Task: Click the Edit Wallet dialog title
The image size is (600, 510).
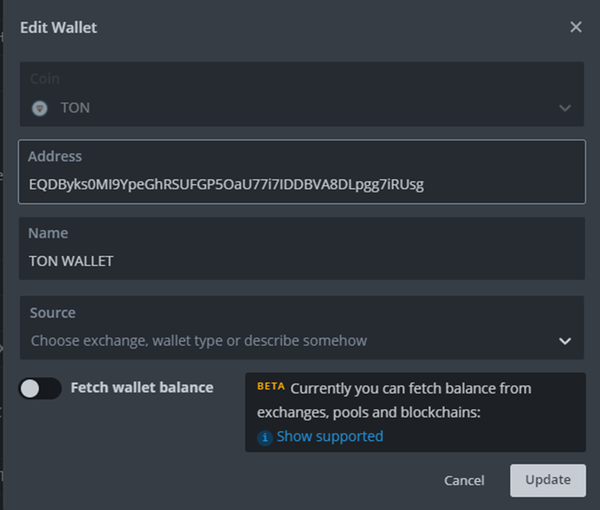Action: pyautogui.click(x=59, y=27)
